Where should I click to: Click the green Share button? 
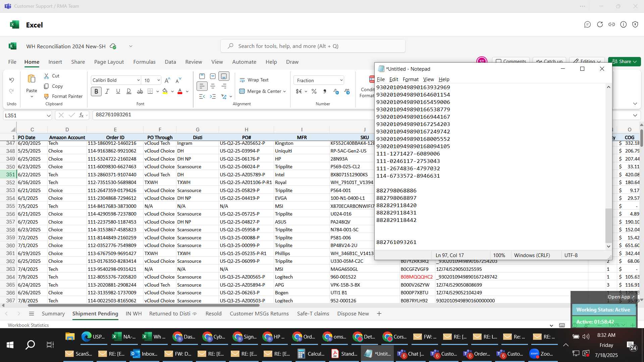point(624,61)
